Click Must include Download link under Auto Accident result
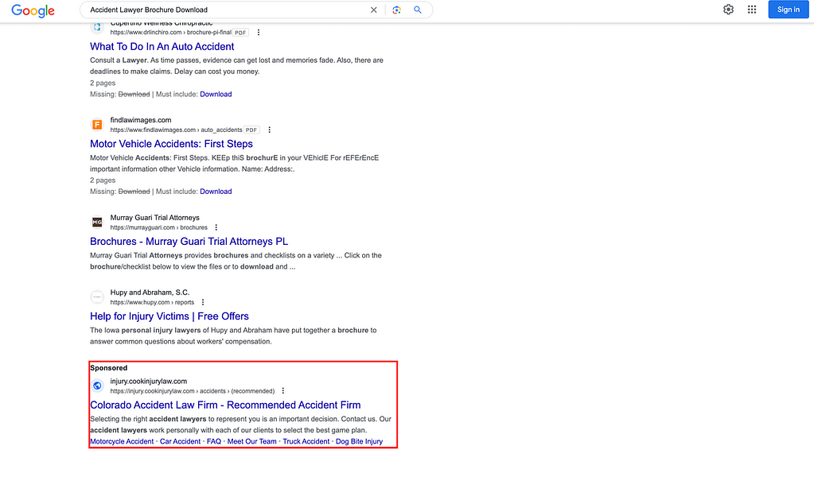 click(x=216, y=94)
